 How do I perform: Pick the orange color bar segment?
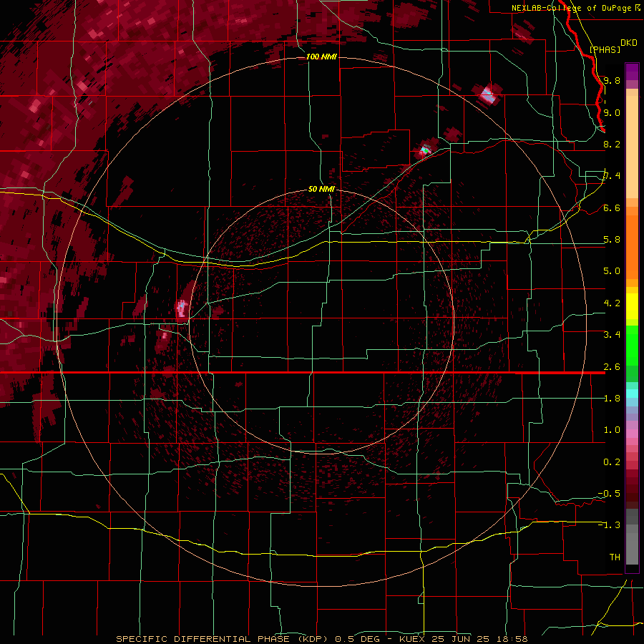coord(632,246)
